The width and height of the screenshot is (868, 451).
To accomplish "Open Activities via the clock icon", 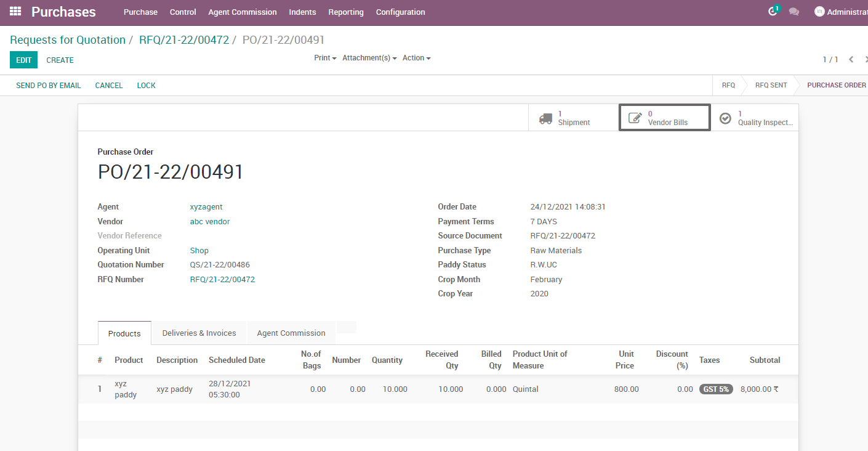I will [x=772, y=11].
